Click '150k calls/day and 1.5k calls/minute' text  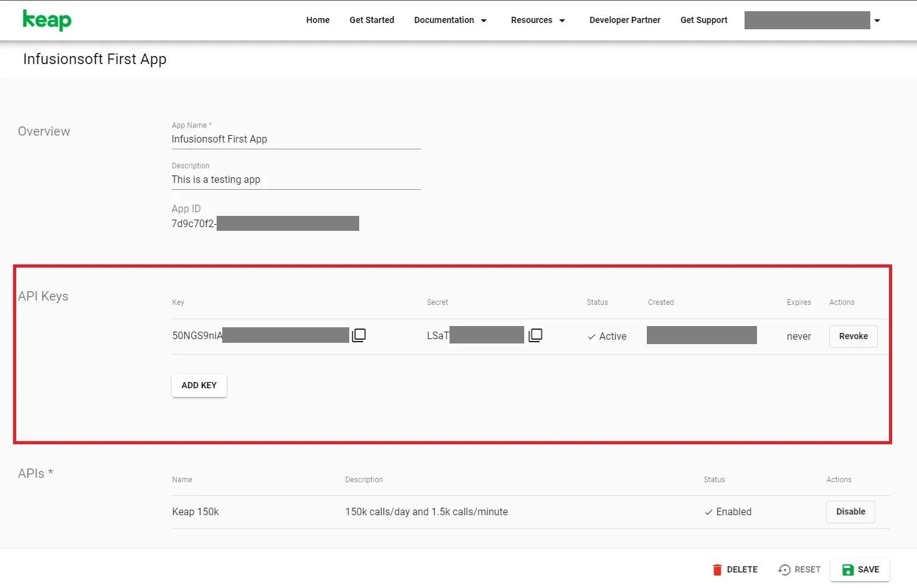click(x=426, y=512)
